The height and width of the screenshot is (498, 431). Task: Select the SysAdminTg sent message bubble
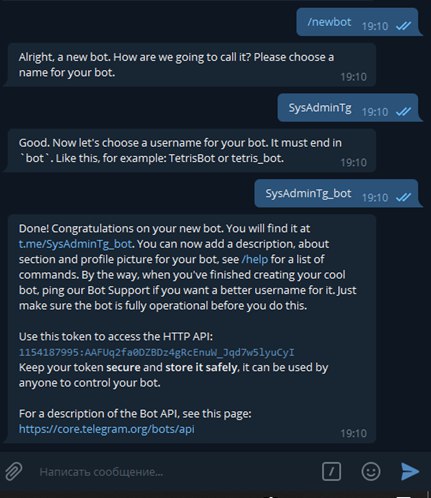tap(348, 108)
